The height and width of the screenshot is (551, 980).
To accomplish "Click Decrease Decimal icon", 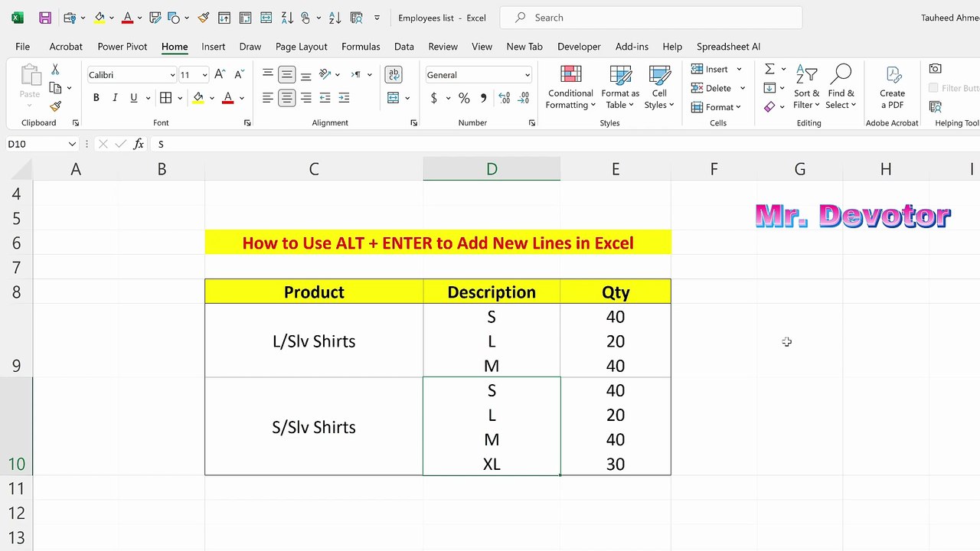I will (x=523, y=98).
